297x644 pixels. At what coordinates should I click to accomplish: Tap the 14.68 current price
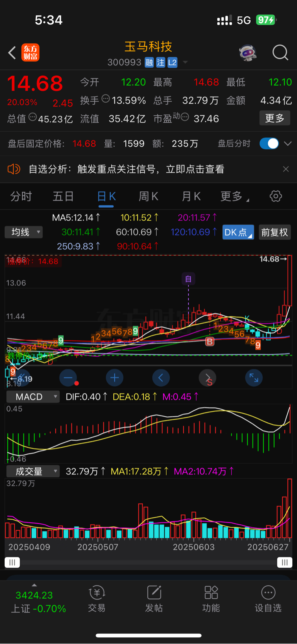click(x=35, y=83)
